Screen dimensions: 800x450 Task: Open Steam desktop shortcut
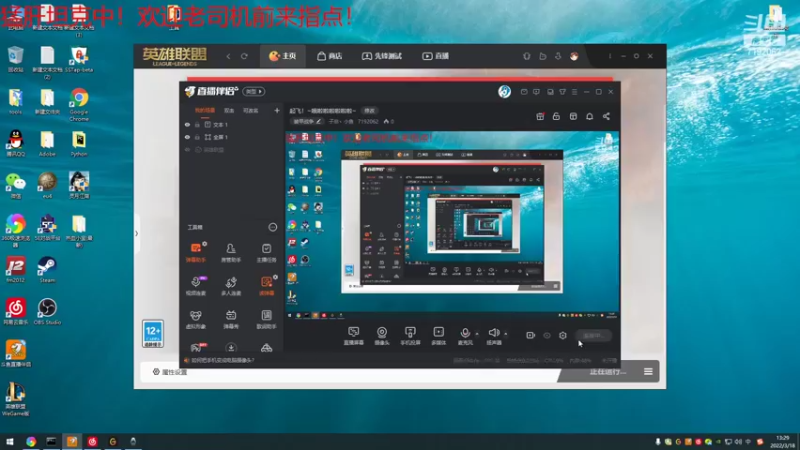tap(47, 269)
